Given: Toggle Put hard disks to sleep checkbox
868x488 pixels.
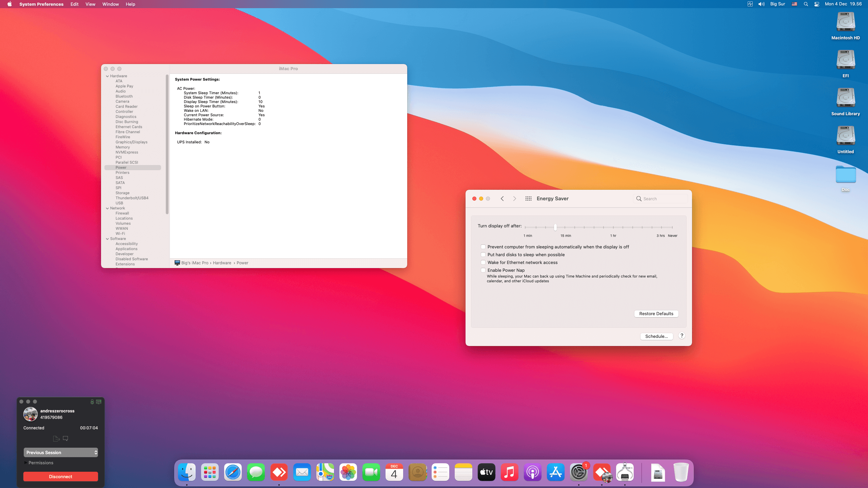Looking at the screenshot, I should point(483,255).
